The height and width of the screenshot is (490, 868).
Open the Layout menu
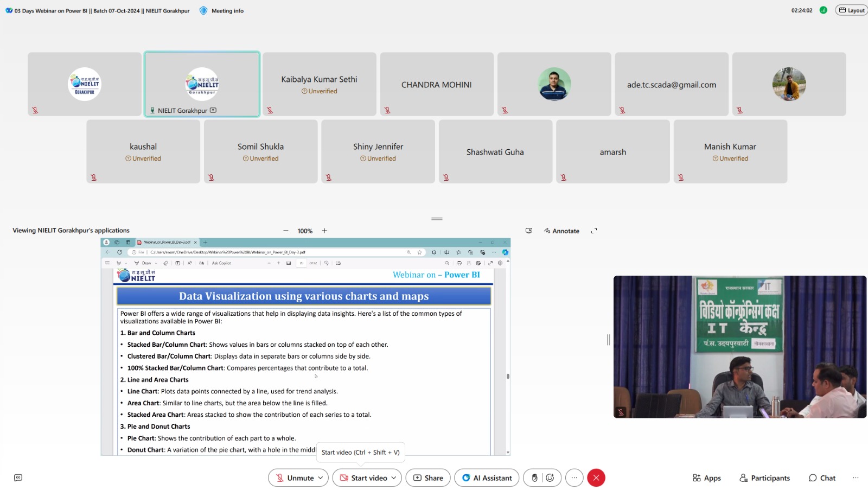pyautogui.click(x=851, y=10)
